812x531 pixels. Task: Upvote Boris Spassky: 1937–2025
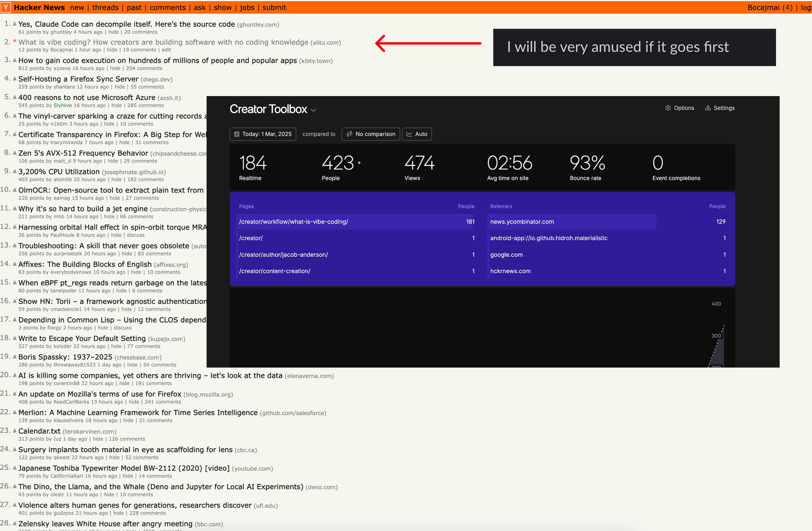point(15,357)
